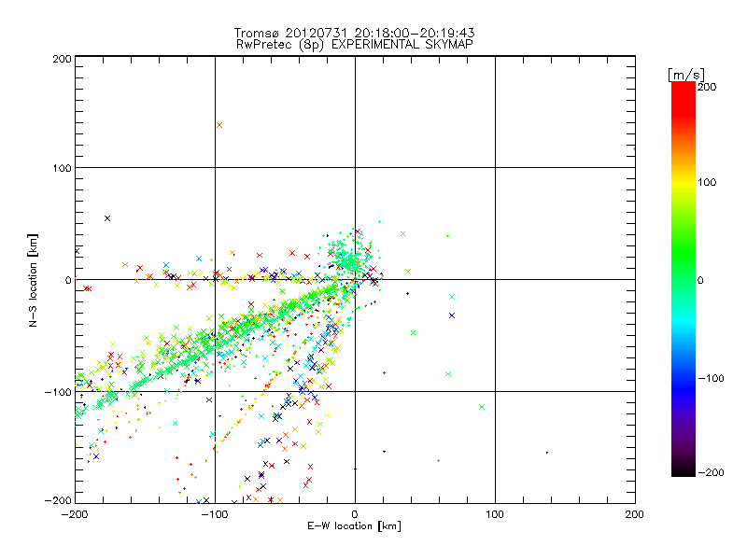Click the x-axis tick label 0
747x560 pixels.
click(355, 514)
